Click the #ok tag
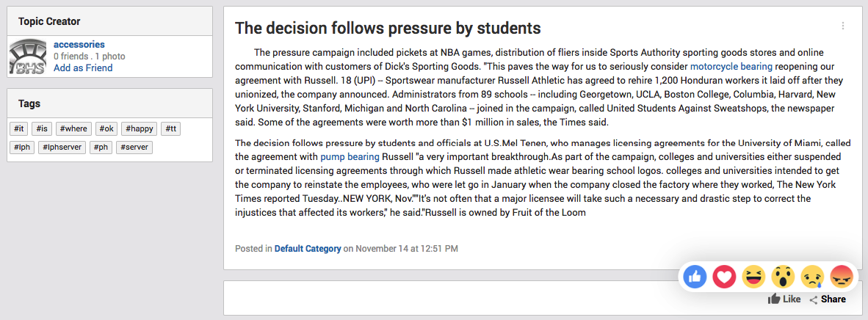Image resolution: width=868 pixels, height=320 pixels. pos(106,129)
